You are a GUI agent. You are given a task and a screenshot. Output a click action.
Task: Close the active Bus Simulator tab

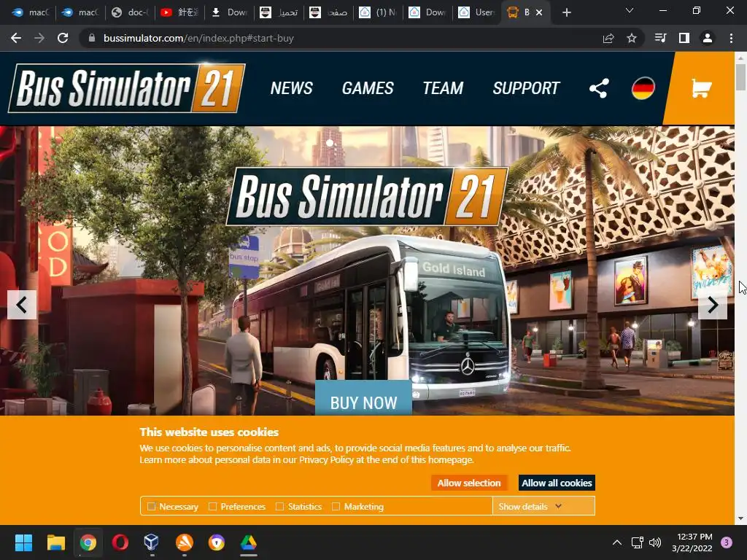[539, 13]
